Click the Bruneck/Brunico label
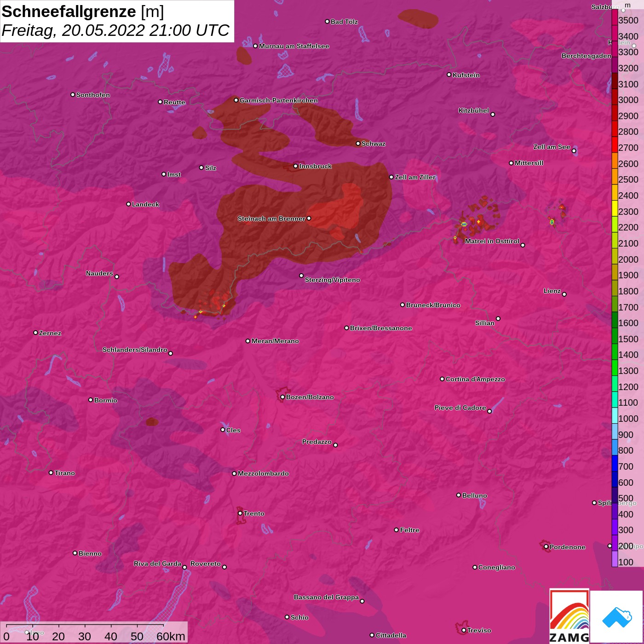The width and height of the screenshot is (644, 644). coord(433,305)
